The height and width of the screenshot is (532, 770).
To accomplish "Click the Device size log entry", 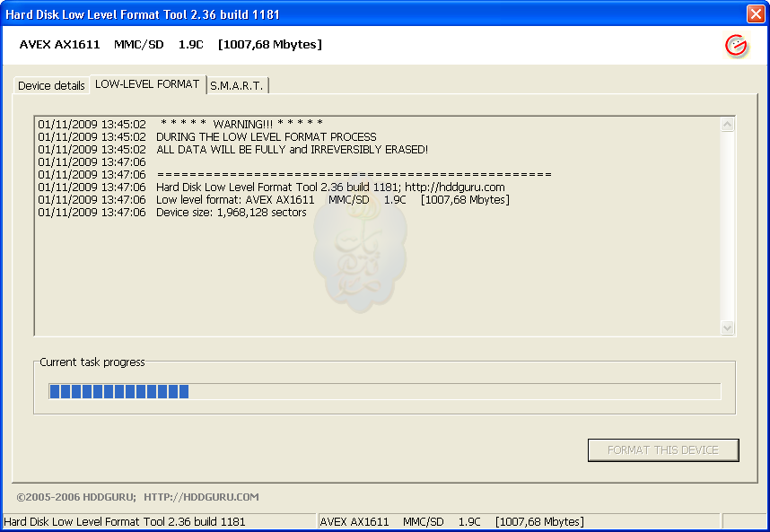I will [231, 213].
